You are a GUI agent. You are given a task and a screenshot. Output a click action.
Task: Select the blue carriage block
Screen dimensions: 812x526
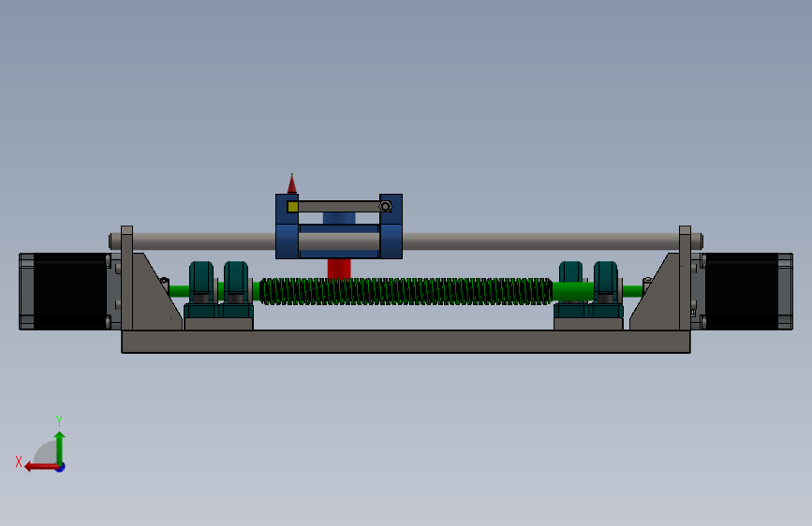tap(339, 226)
